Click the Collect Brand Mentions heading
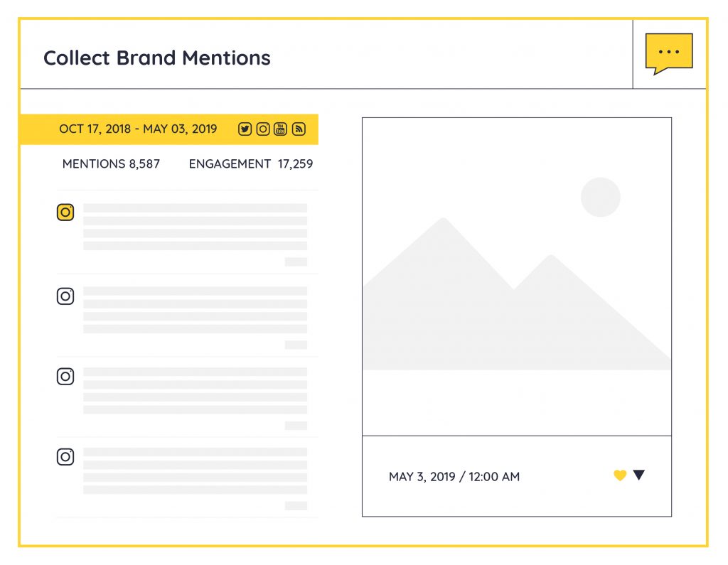 point(157,58)
